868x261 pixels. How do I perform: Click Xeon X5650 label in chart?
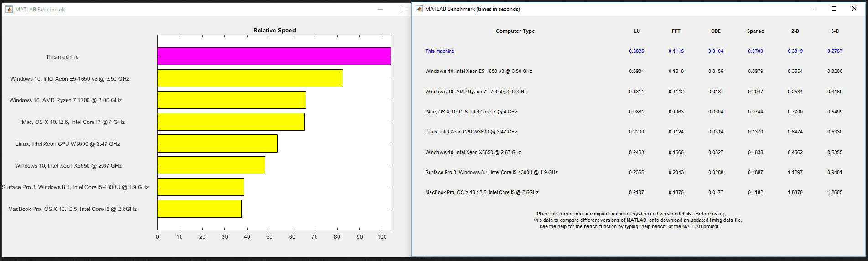coord(68,166)
